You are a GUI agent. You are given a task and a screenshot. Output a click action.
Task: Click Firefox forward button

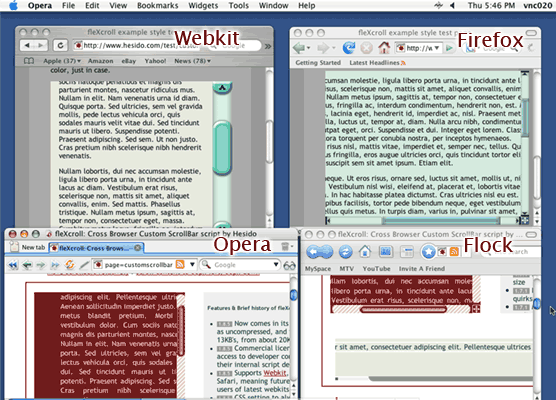click(x=323, y=48)
